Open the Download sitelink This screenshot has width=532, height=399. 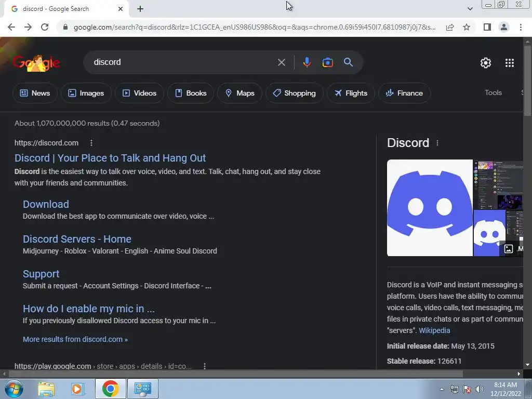click(x=46, y=204)
